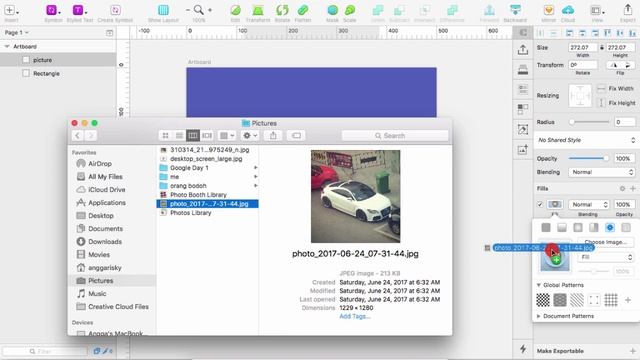Click the upload icon in the plugin strip
The height and width of the screenshot is (360, 640).
tap(523, 50)
